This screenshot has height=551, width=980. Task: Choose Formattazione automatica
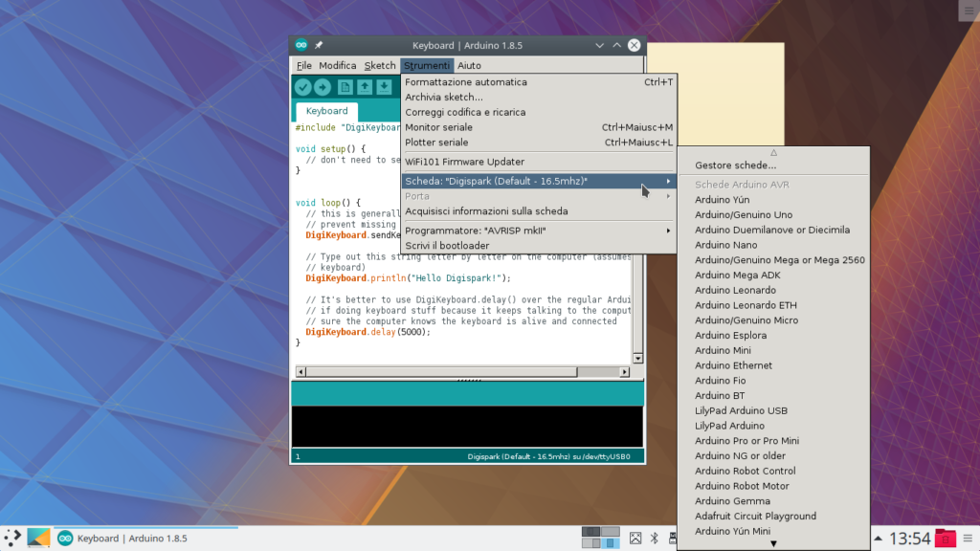[x=539, y=82]
